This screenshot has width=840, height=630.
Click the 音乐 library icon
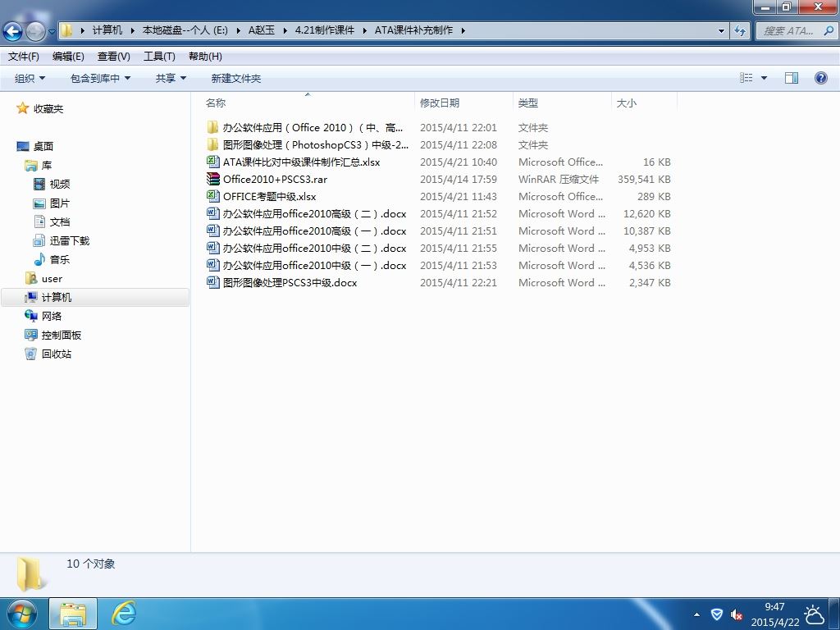[x=39, y=260]
